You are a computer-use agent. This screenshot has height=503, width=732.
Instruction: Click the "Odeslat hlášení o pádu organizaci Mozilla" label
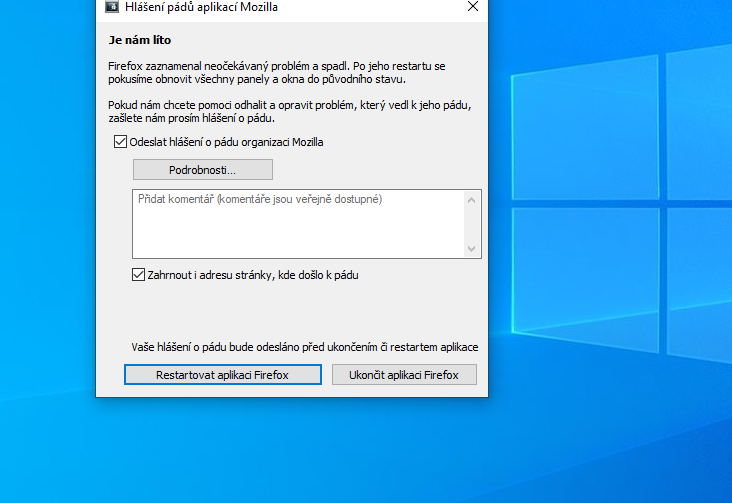click(x=226, y=142)
